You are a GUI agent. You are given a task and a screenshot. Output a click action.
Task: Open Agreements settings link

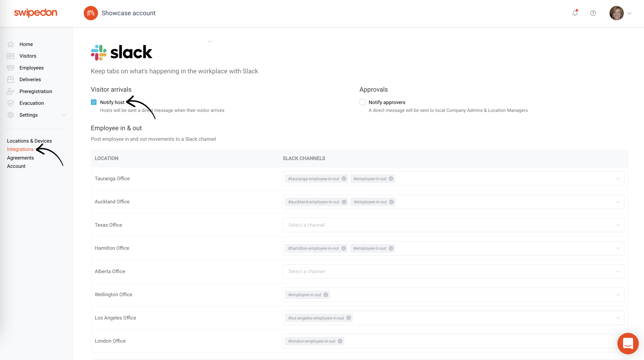(20, 158)
